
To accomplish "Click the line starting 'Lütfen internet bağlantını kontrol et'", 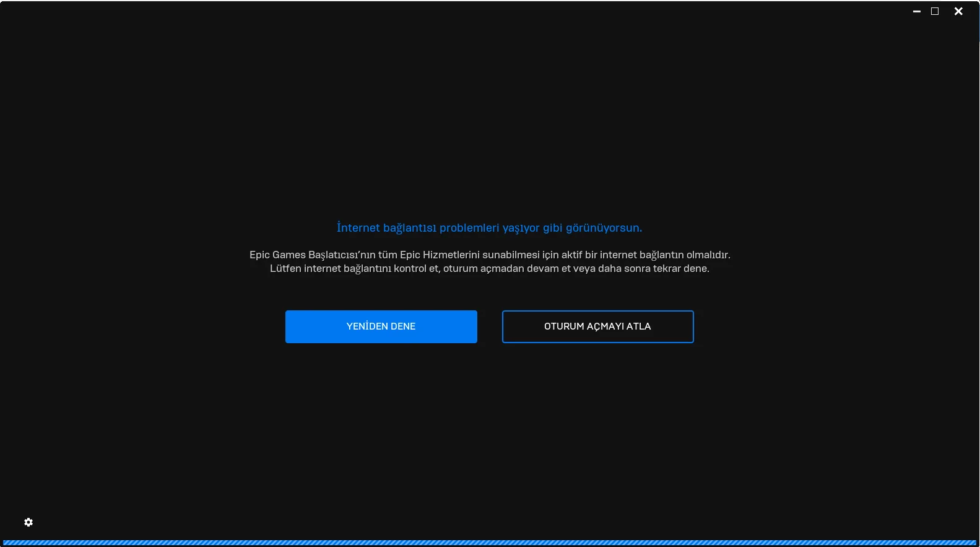I will (490, 268).
